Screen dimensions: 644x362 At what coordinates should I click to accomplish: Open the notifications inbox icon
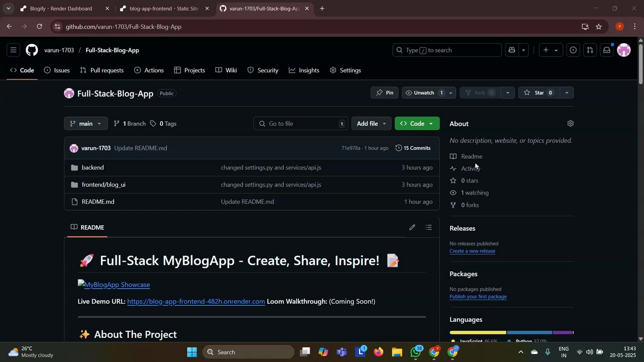tap(607, 50)
